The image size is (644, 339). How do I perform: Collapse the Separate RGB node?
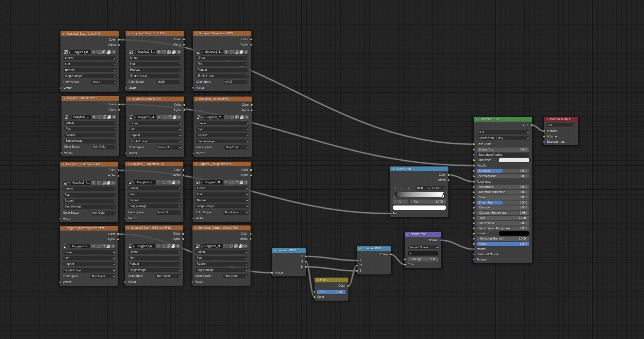[275, 250]
